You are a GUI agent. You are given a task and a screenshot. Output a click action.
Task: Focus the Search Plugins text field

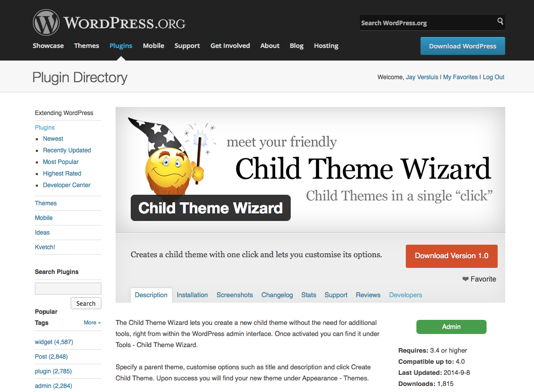pos(68,289)
